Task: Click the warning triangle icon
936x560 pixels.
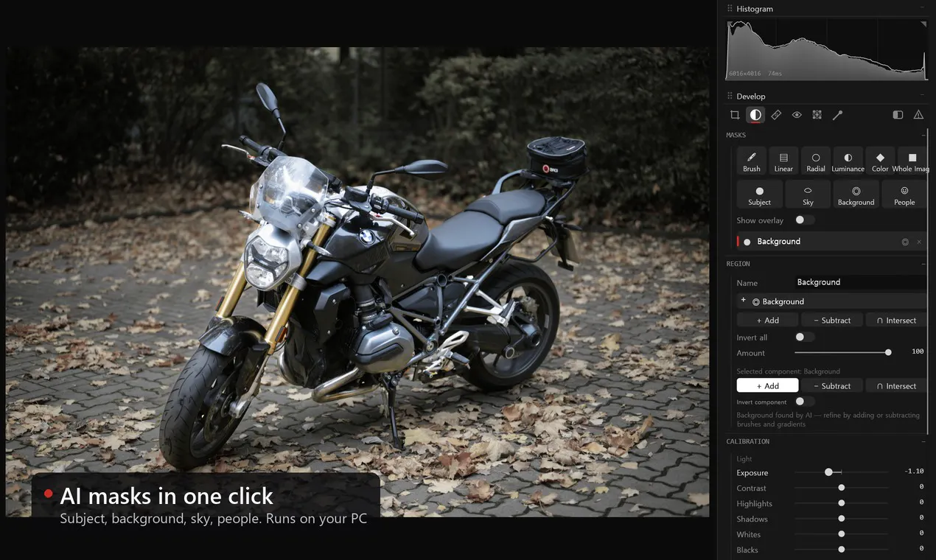Action: (918, 115)
